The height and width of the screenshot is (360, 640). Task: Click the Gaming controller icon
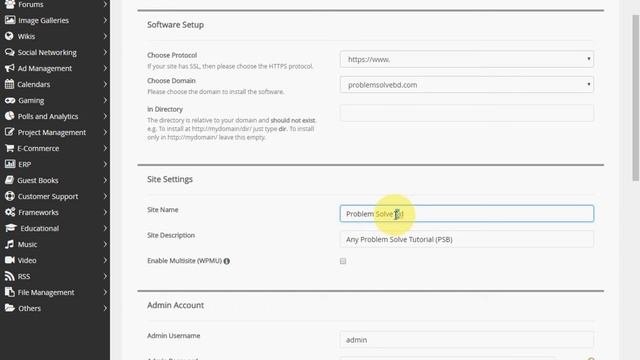[x=10, y=100]
